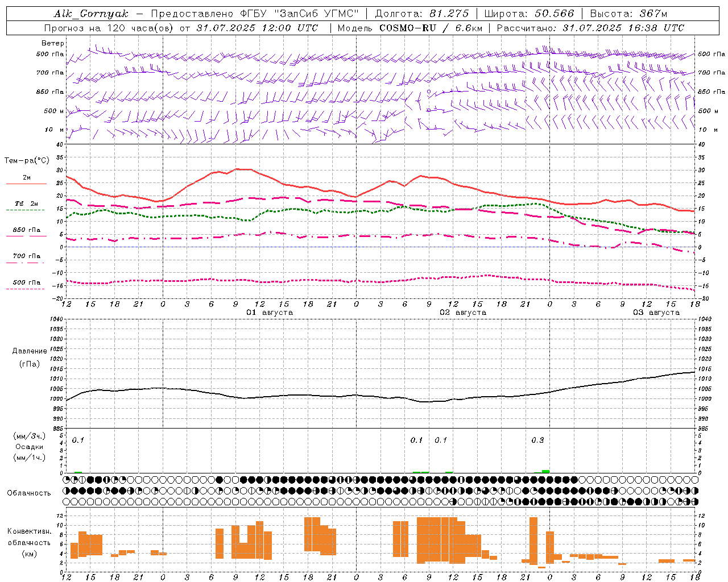Click the Тем-ра(°C) legend heading
The height and width of the screenshot is (582, 728).
[27, 161]
